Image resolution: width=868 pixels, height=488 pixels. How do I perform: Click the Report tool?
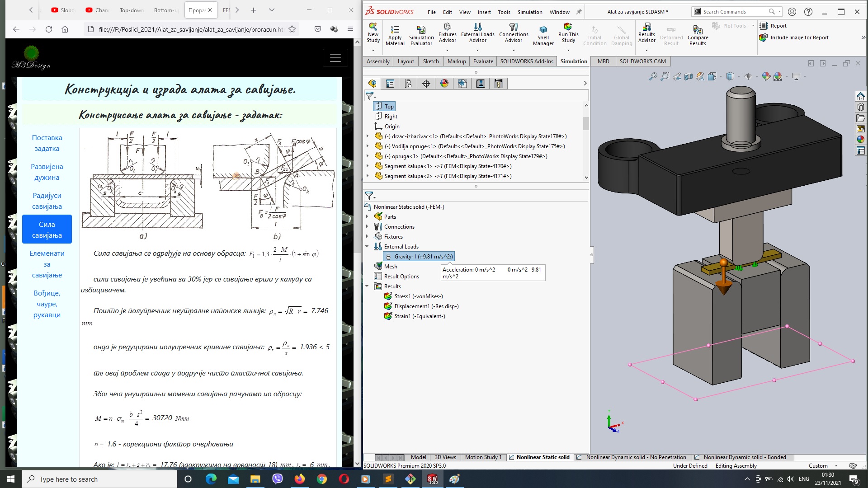coord(774,26)
